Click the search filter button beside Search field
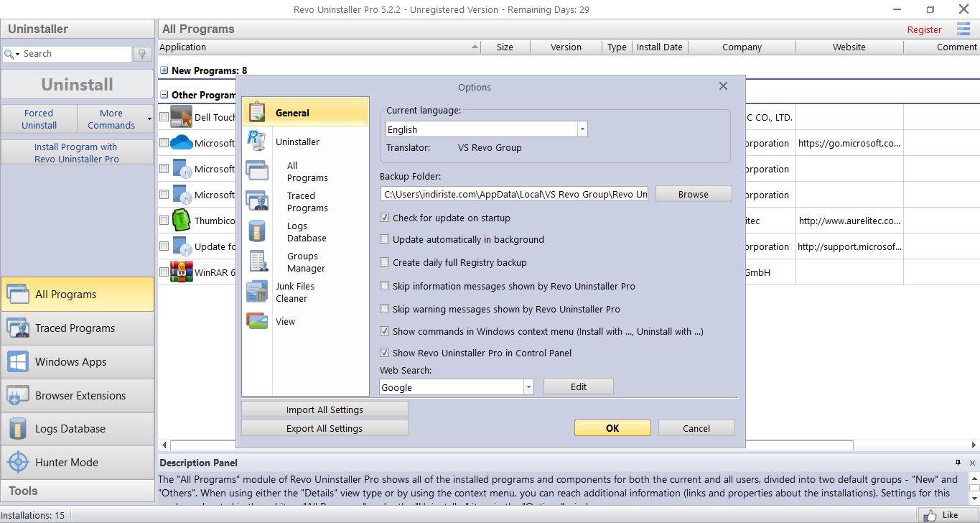 pyautogui.click(x=142, y=54)
